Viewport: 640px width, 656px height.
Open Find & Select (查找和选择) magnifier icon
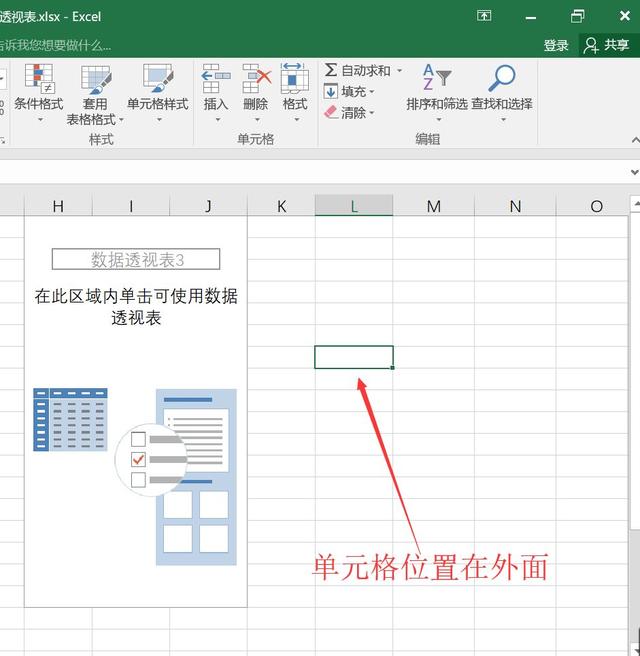click(502, 78)
